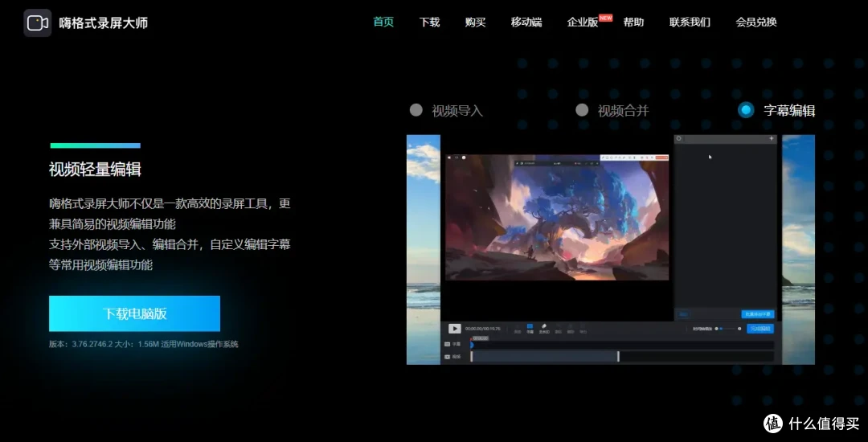Open the 联系我们 page

pos(690,23)
